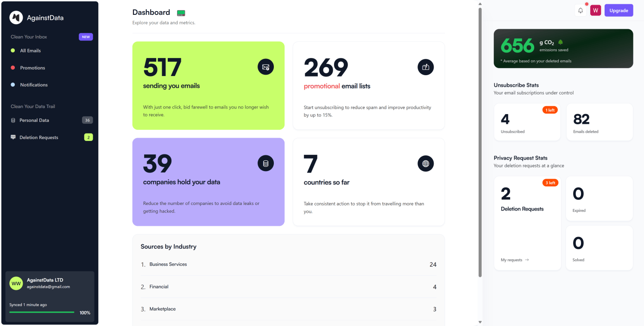Open the W user avatar menu
Image resolution: width=644 pixels, height=326 pixels.
[595, 11]
